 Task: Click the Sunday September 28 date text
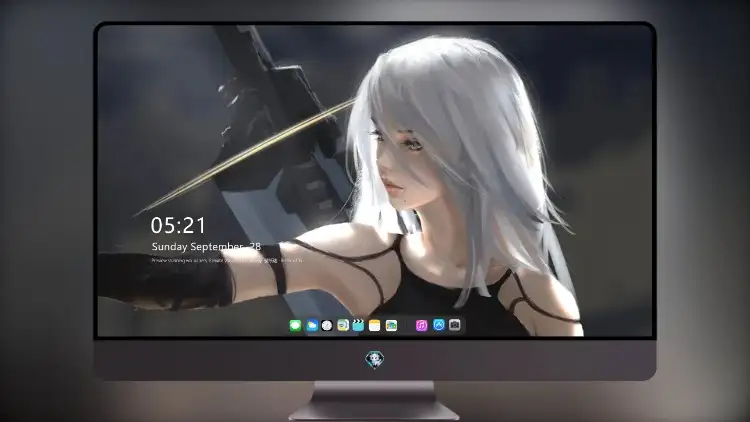pyautogui.click(x=206, y=247)
